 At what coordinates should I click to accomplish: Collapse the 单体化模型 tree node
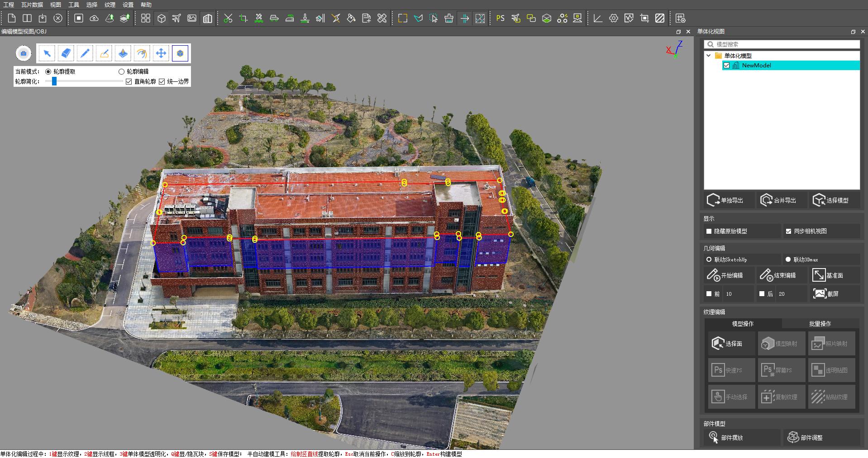[x=709, y=56]
